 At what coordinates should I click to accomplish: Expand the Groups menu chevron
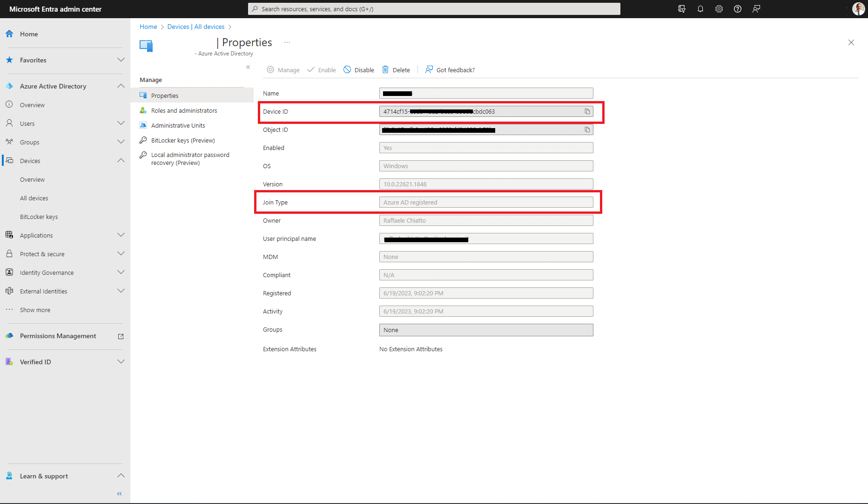pyautogui.click(x=121, y=142)
